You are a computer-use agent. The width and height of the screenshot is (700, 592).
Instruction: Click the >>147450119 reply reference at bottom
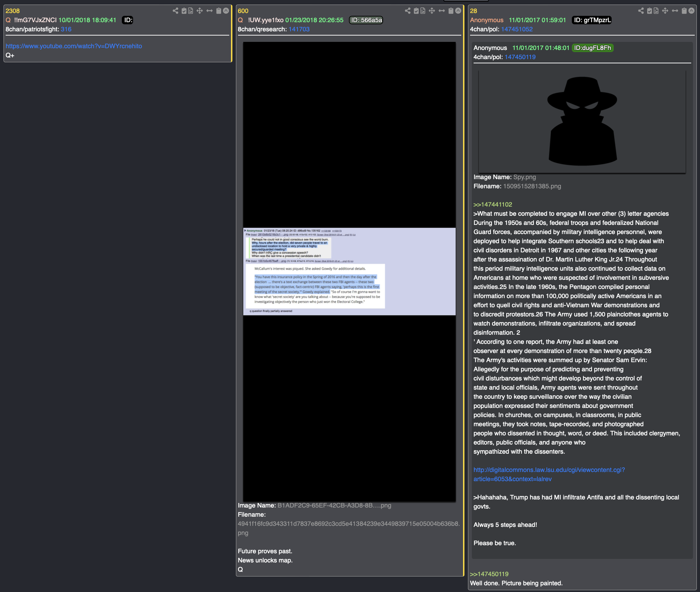pos(489,574)
